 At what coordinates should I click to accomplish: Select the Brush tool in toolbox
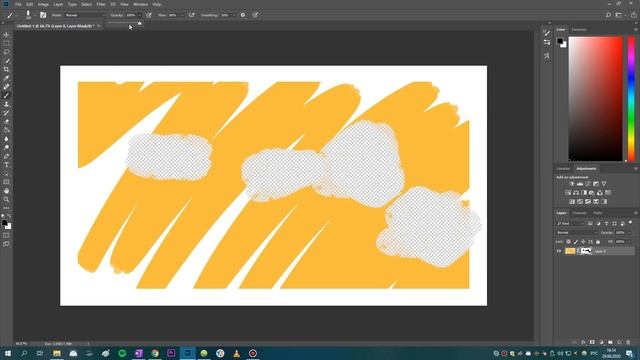point(6,96)
